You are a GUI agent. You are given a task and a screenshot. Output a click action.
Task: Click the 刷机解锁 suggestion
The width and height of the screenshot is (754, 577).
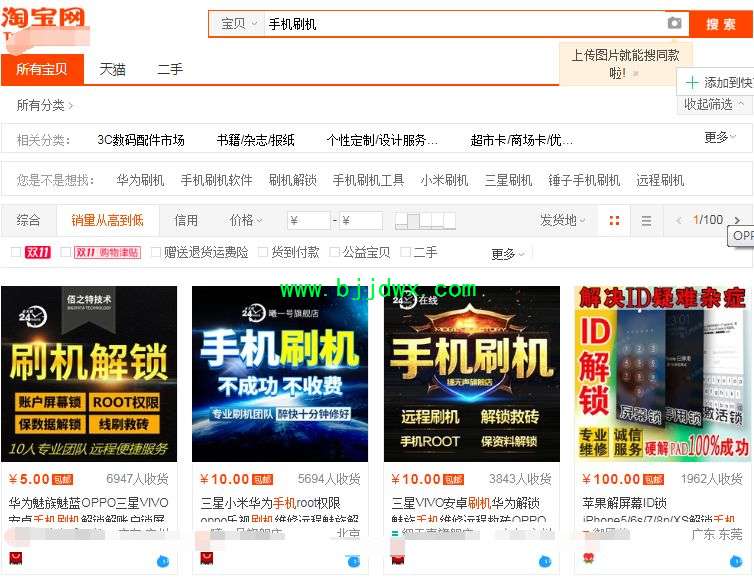292,180
